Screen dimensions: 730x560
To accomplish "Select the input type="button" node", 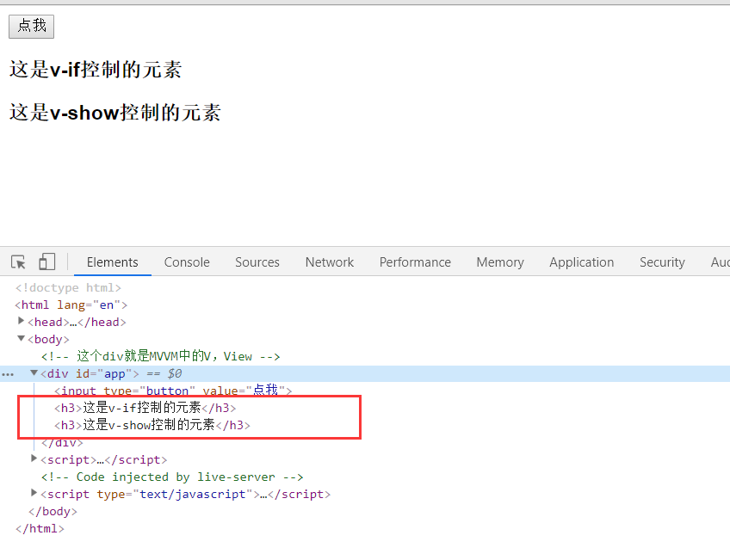I will [173, 390].
